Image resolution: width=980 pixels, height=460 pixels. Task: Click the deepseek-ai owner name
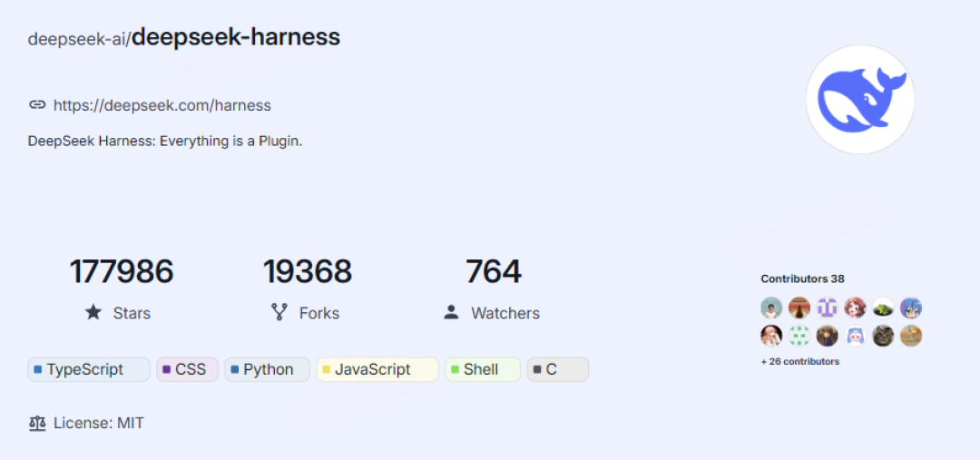77,39
